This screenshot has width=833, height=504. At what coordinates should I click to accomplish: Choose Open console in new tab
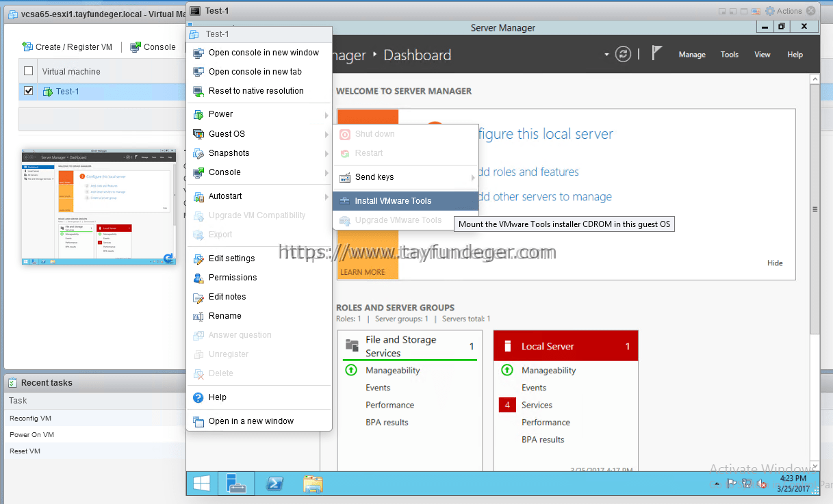(259, 72)
